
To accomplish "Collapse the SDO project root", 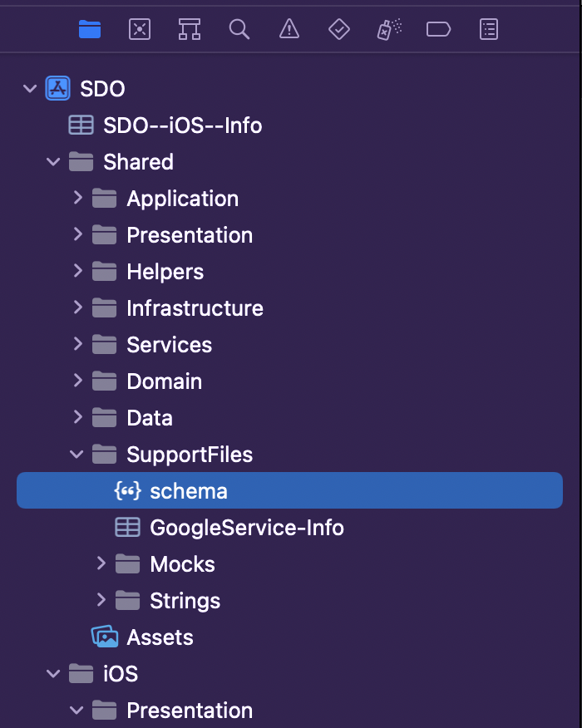I will [x=31, y=89].
